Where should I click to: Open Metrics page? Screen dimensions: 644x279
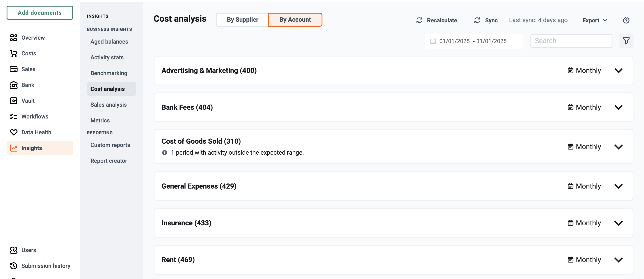pyautogui.click(x=100, y=120)
